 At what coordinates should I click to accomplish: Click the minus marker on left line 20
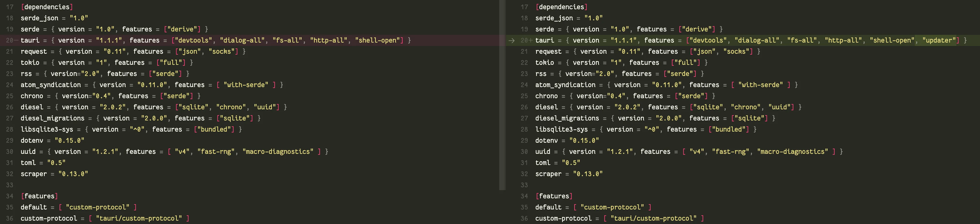tap(16, 40)
